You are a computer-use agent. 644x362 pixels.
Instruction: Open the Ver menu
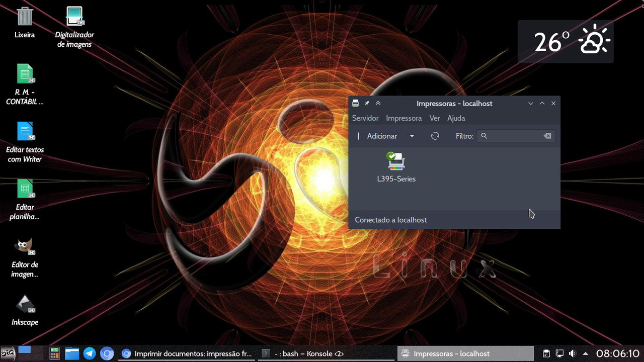coord(435,118)
